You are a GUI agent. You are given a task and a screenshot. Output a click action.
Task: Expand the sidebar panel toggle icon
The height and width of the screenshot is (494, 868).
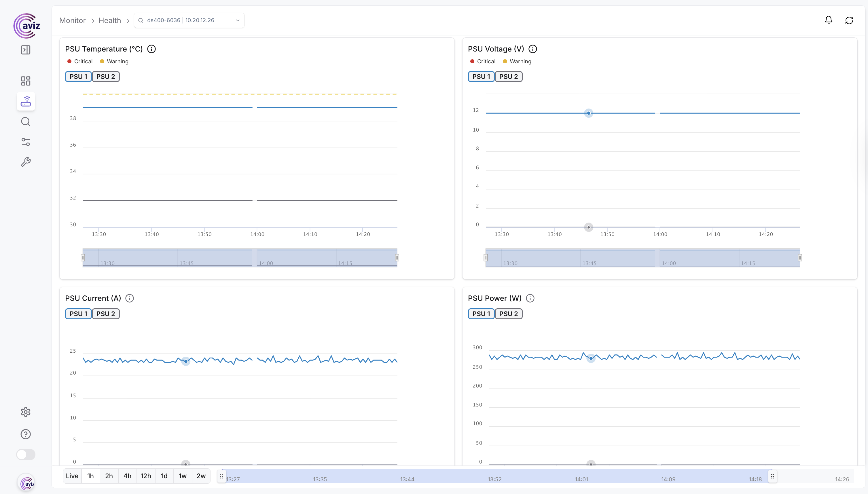tap(26, 50)
